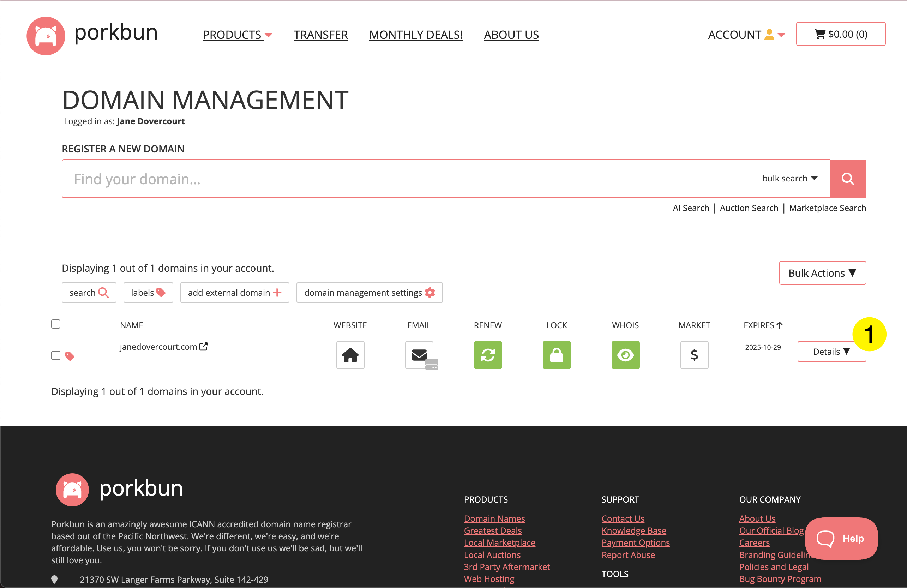This screenshot has height=588, width=907.
Task: Toggle auto-renew green icon for janedovercourt.com
Action: (x=488, y=355)
